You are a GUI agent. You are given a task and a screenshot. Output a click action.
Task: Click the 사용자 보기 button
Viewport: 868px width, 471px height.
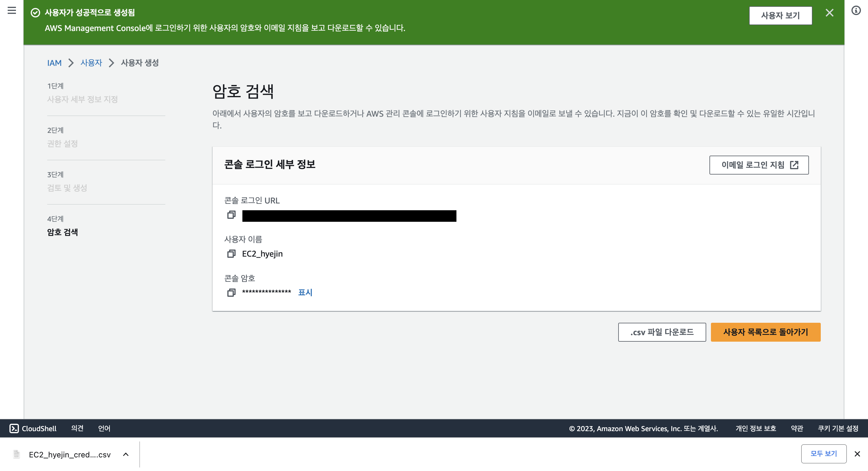tap(780, 15)
